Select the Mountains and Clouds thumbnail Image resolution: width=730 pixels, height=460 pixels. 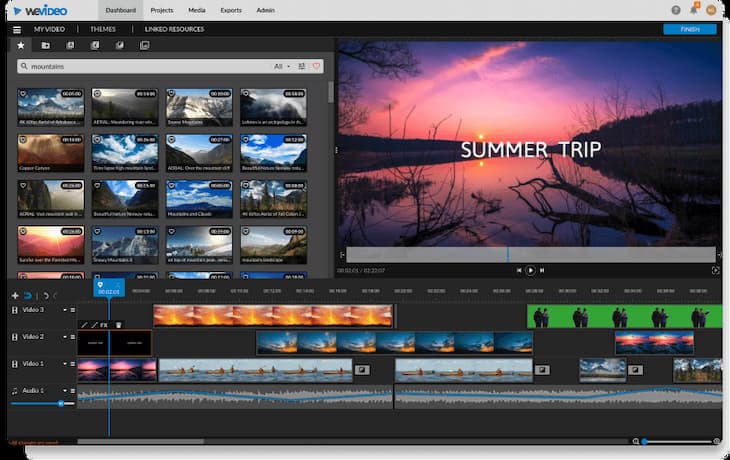tap(199, 199)
